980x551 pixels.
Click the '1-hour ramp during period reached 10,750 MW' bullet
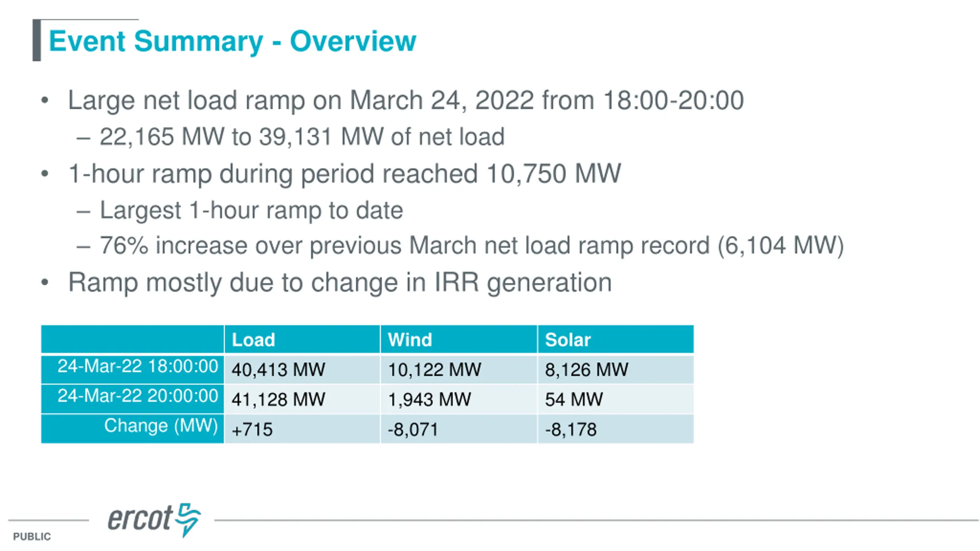click(345, 174)
